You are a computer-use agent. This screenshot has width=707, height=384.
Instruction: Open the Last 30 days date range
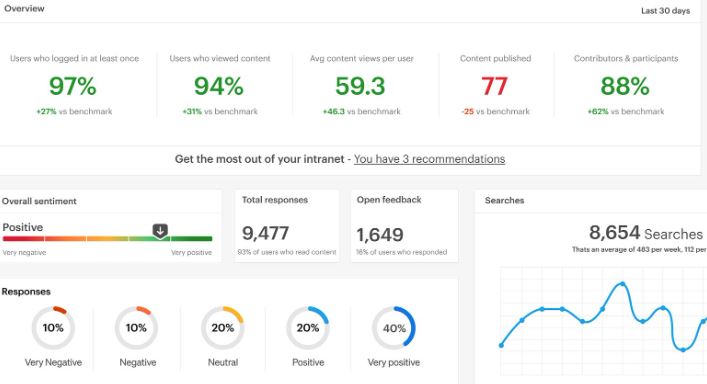pos(666,11)
